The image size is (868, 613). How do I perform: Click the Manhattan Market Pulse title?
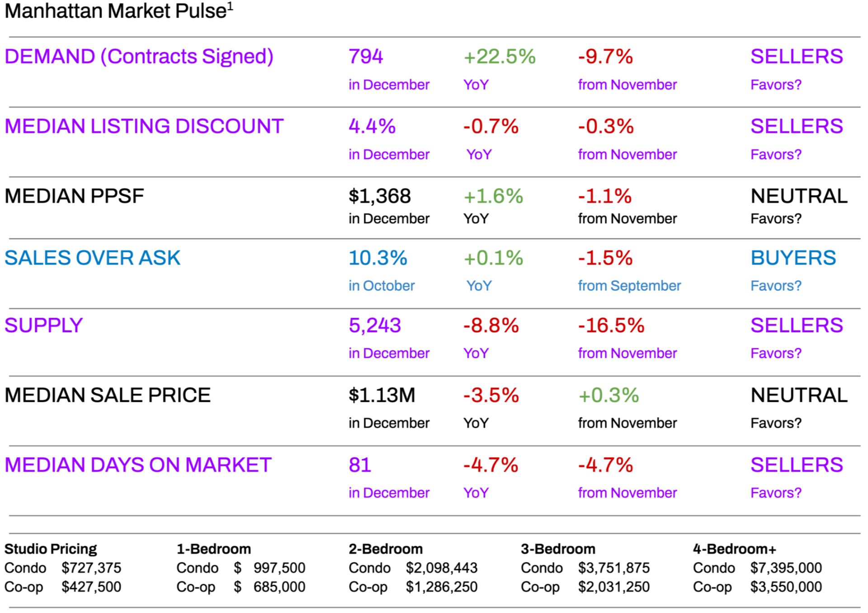point(115,11)
